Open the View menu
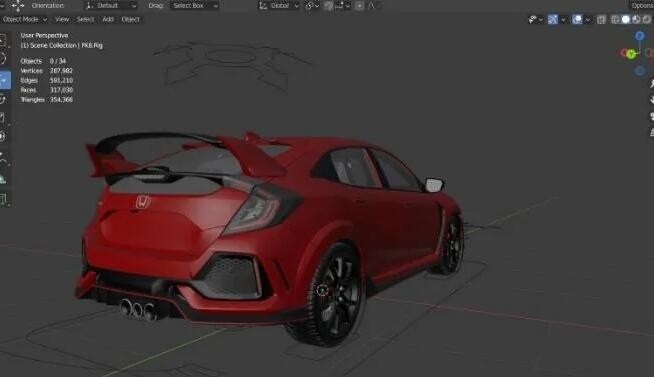This screenshot has width=654, height=377. [62, 19]
